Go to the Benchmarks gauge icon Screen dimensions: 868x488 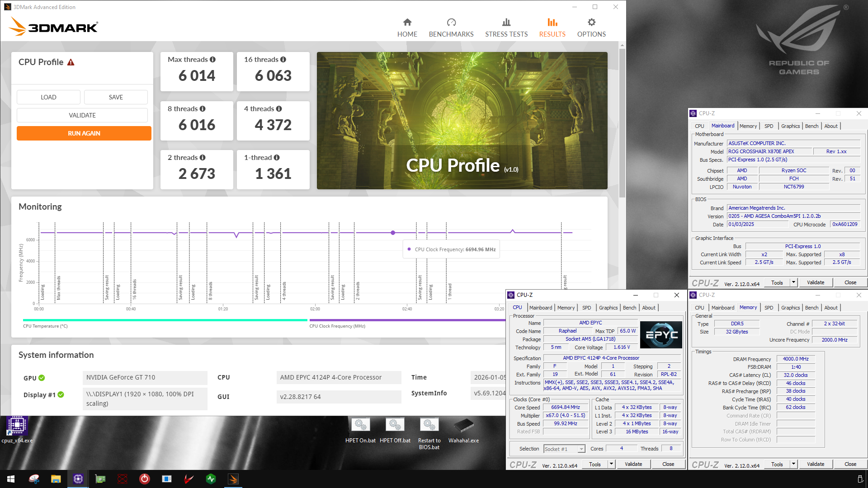(451, 22)
